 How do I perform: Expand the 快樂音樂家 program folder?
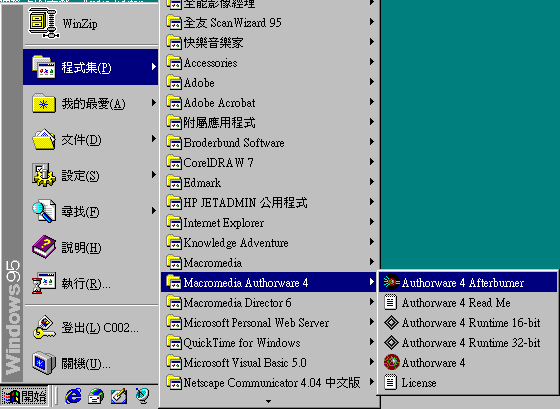pos(270,43)
